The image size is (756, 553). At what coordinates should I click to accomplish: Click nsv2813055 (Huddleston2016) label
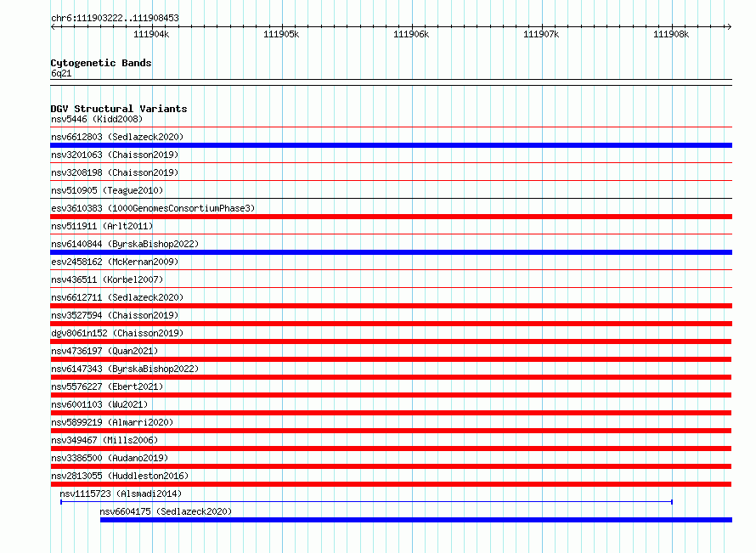(x=120, y=476)
